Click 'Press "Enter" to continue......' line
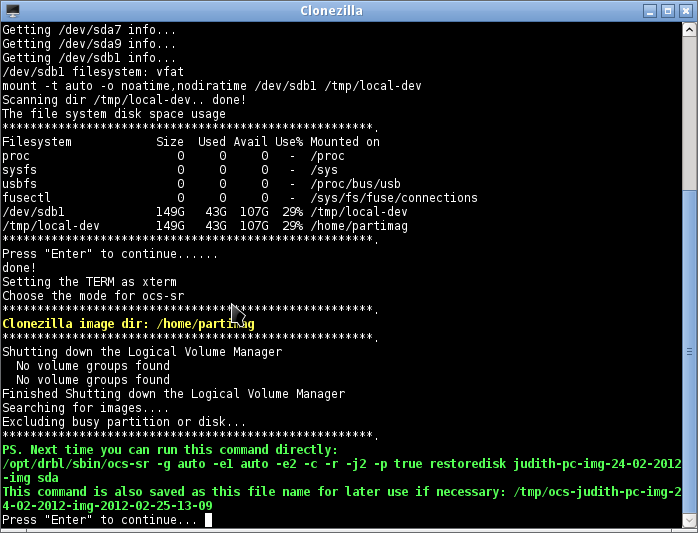 coord(110,254)
